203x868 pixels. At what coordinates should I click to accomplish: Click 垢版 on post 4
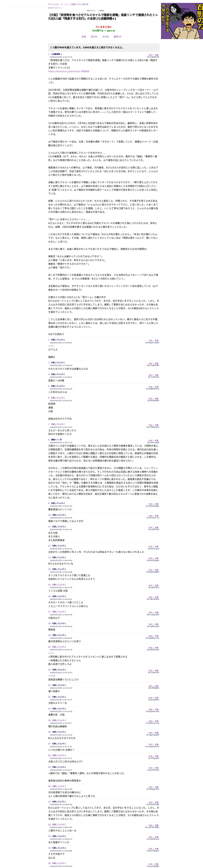[x=150, y=375]
